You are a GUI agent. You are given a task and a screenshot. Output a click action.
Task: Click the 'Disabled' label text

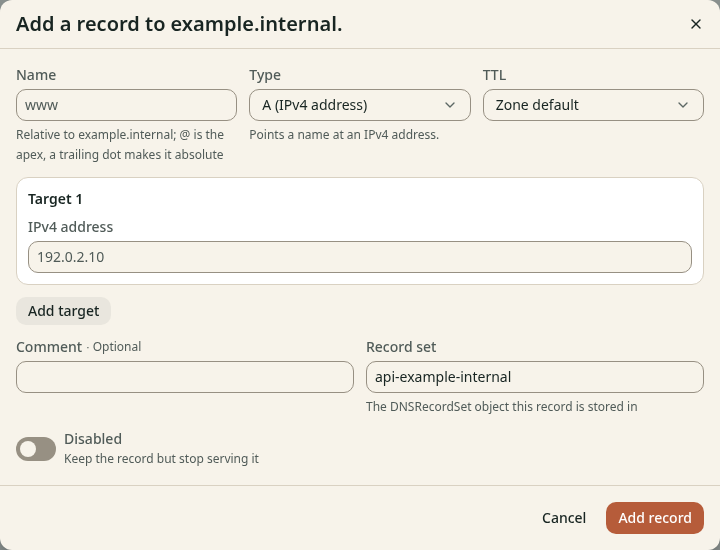(93, 439)
